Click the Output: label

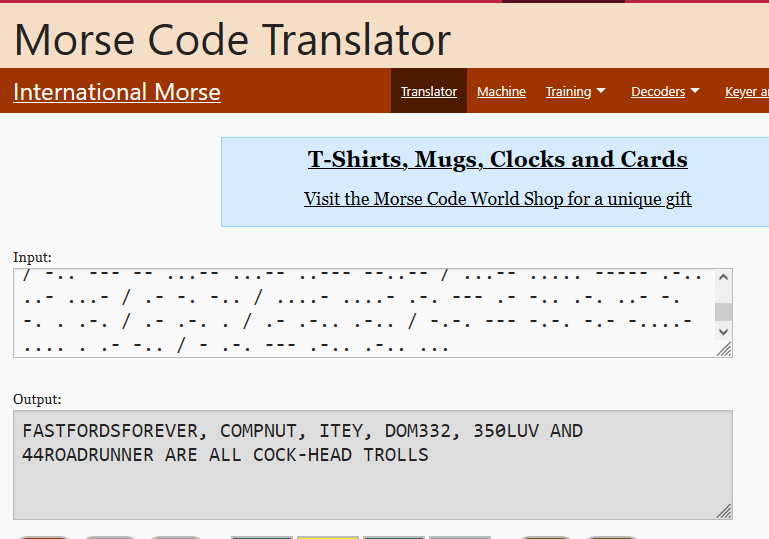(x=37, y=399)
